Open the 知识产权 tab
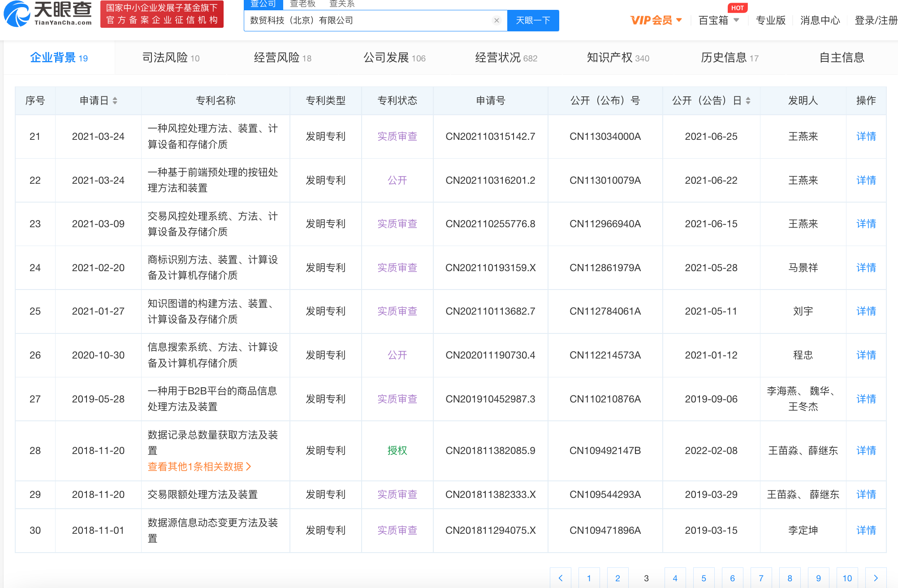Viewport: 898px width, 588px height. click(x=617, y=57)
